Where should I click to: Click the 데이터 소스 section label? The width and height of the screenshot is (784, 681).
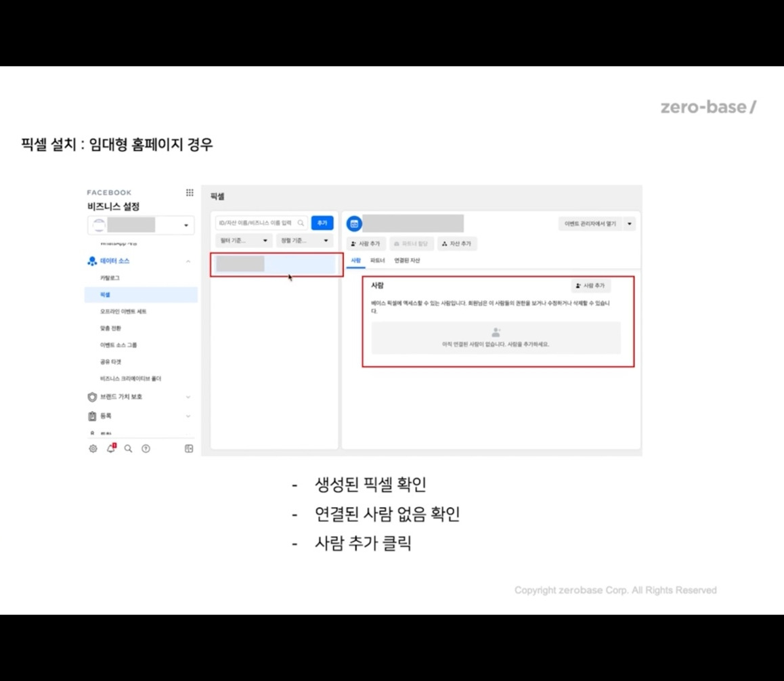115,261
